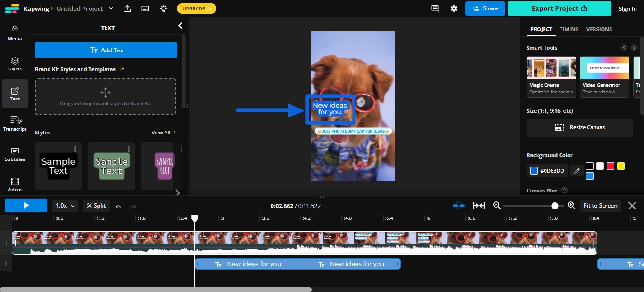The image size is (644, 292).
Task: Open the Subtitles panel
Action: click(x=15, y=153)
